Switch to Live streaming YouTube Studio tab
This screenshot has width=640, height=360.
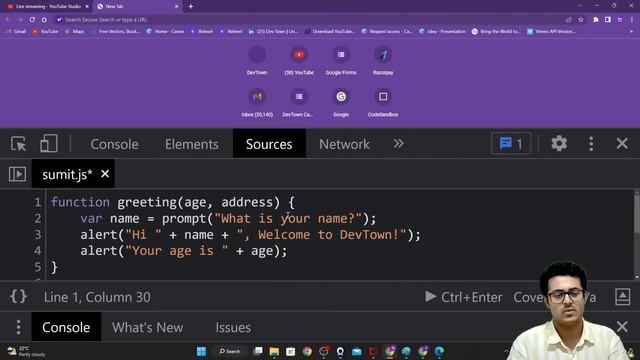coord(48,7)
